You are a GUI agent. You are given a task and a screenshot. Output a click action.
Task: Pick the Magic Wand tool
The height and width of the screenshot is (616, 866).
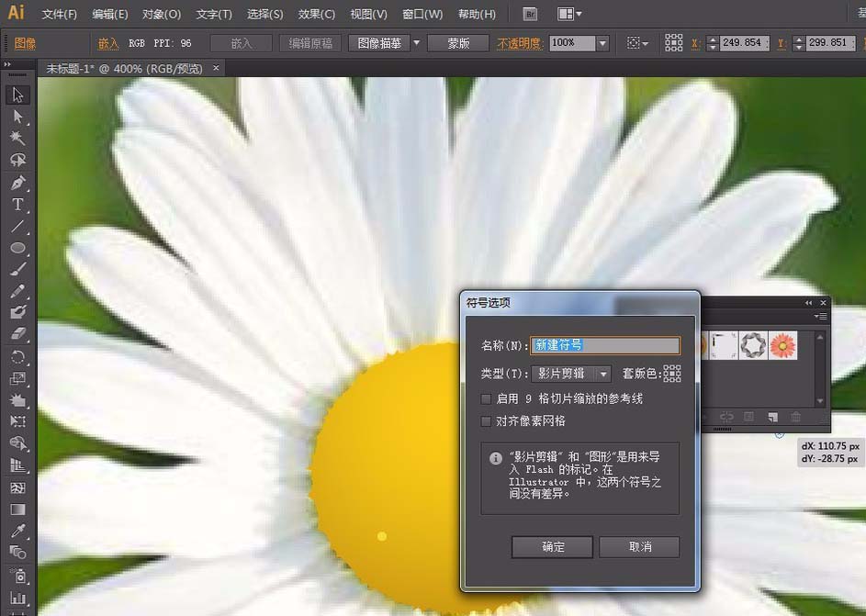pyautogui.click(x=17, y=138)
